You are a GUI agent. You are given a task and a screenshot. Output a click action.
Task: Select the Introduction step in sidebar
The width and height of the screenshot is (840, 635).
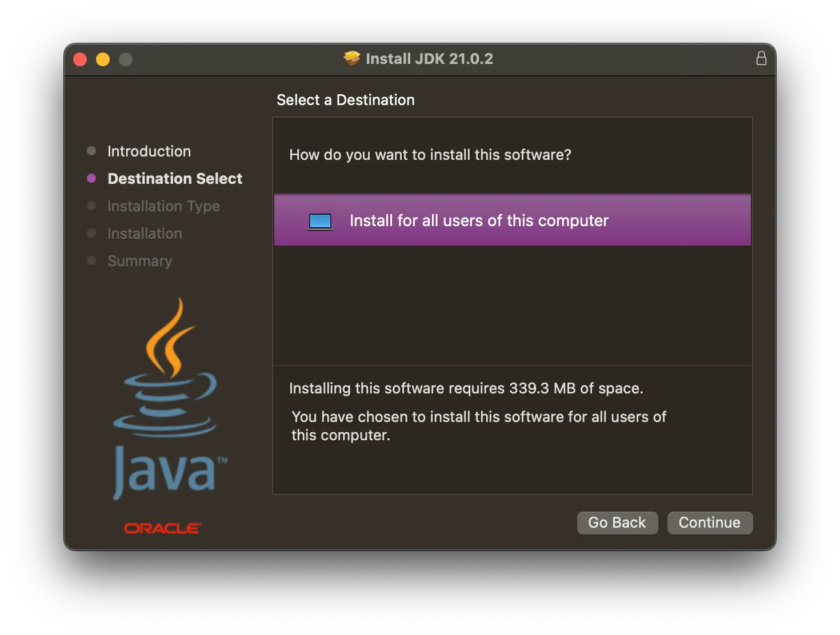[x=149, y=151]
